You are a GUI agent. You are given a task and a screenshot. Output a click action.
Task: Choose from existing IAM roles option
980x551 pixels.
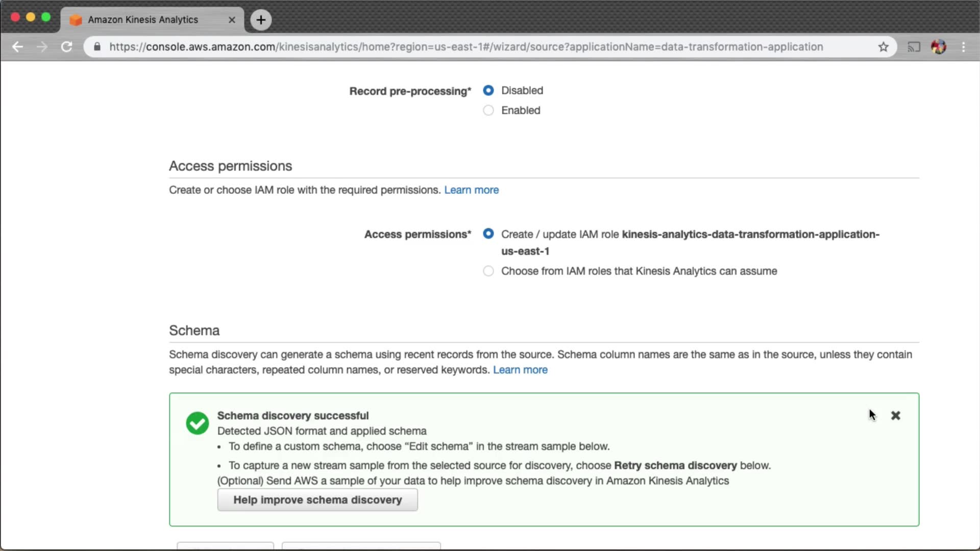tap(488, 271)
